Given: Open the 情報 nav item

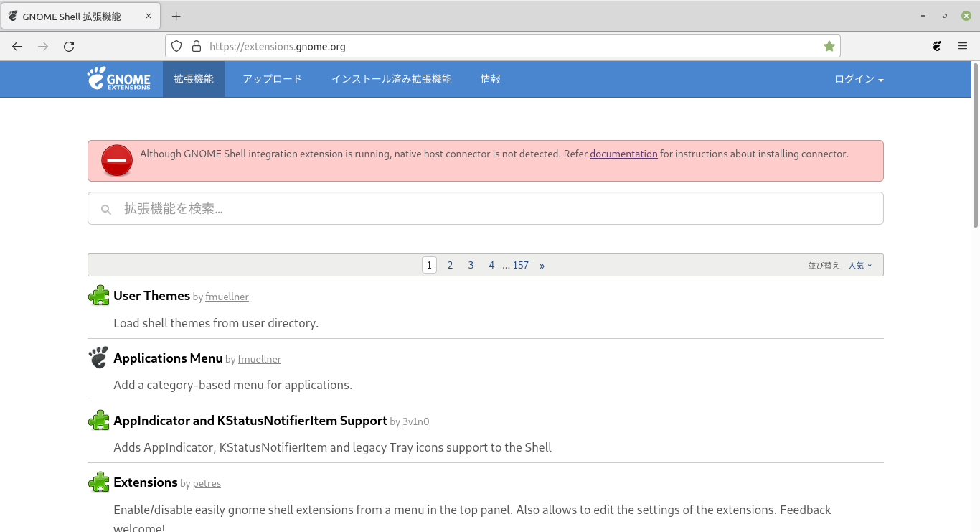Looking at the screenshot, I should coord(491,79).
